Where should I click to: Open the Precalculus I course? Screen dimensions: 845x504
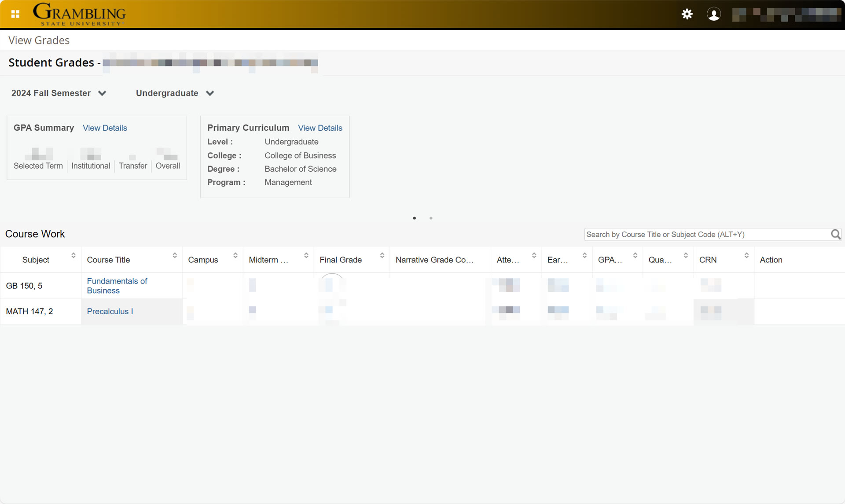[x=110, y=311]
